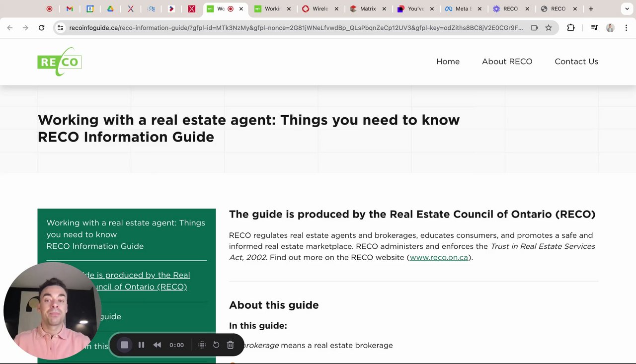Reload the current page

42,28
